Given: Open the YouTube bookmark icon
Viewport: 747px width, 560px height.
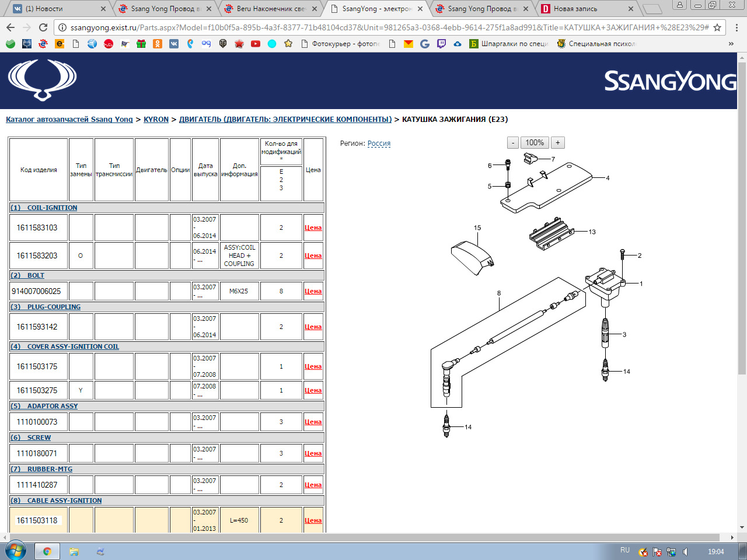Looking at the screenshot, I should pyautogui.click(x=256, y=44).
